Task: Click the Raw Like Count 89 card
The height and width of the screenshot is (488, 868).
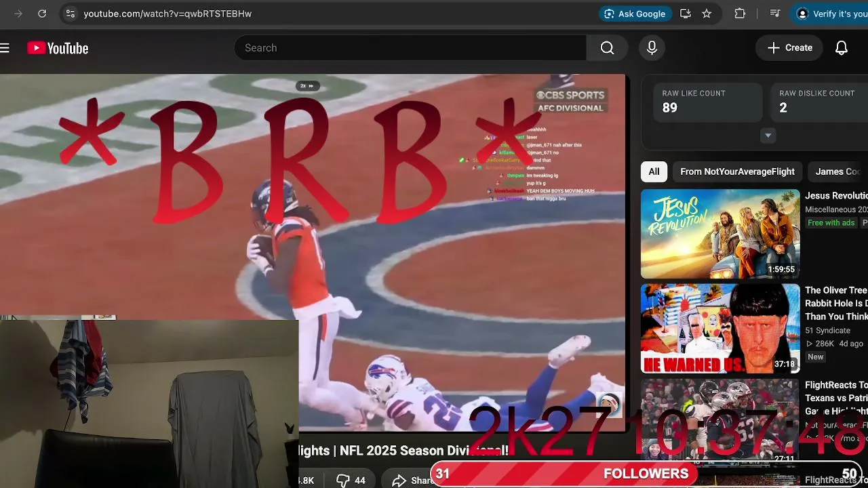Action: [x=708, y=102]
